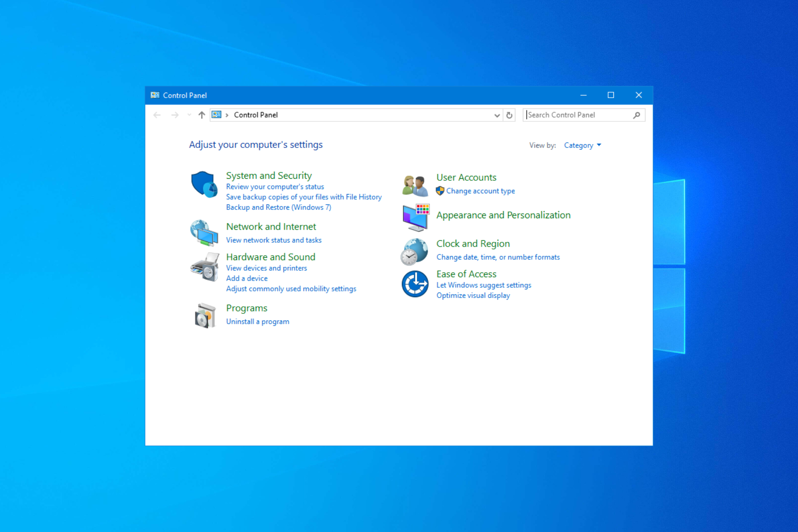Click Change date, time, or number formats
The image size is (798, 532).
pyautogui.click(x=498, y=257)
